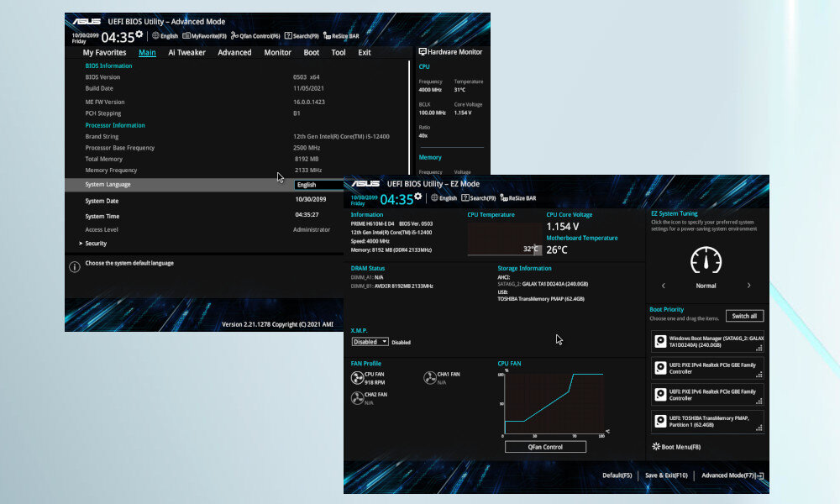Image resolution: width=840 pixels, height=504 pixels.
Task: Click the clock settings gear in EZ Mode
Action: (x=417, y=197)
